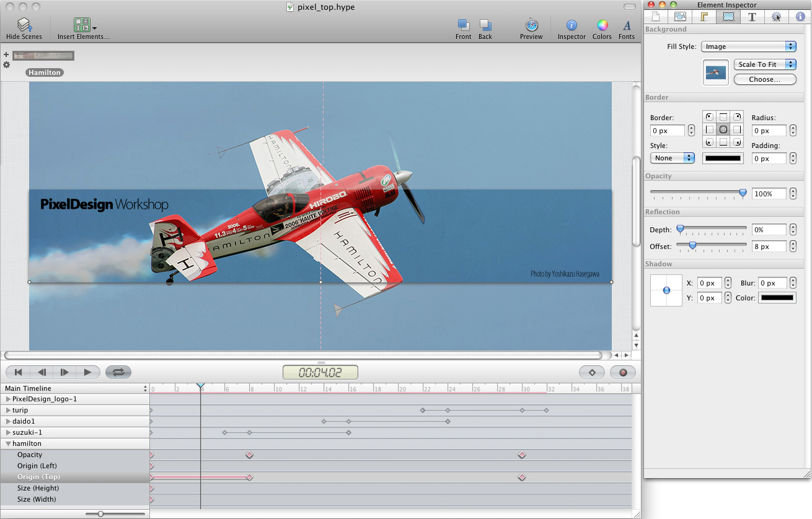Click the Reflection Offset slider

point(711,246)
